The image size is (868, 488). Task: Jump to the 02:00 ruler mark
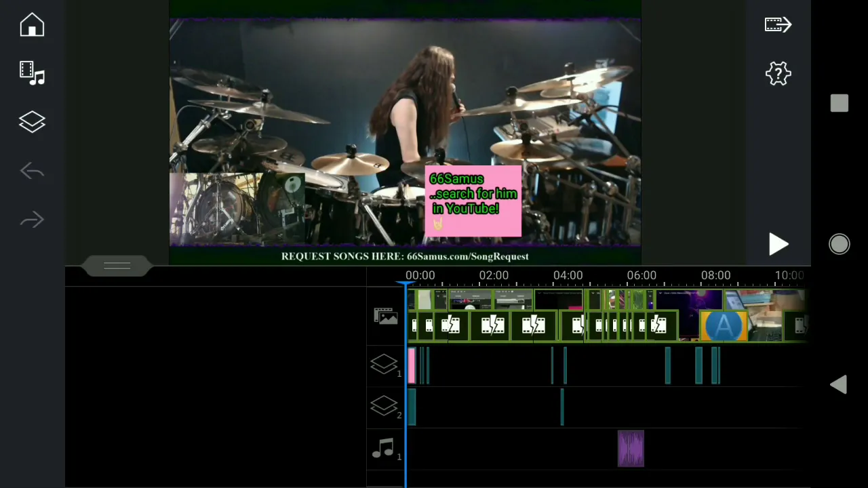click(x=494, y=275)
